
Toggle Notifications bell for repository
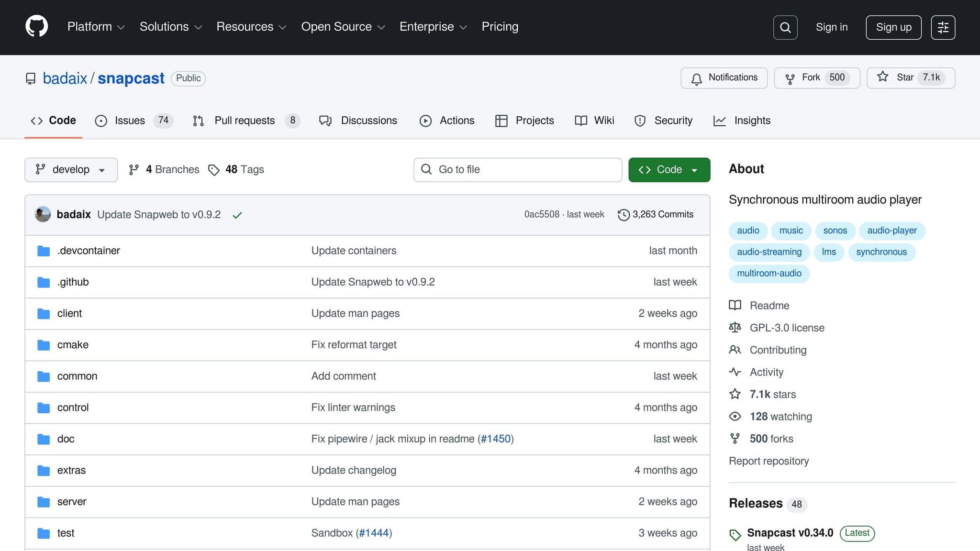pyautogui.click(x=724, y=77)
